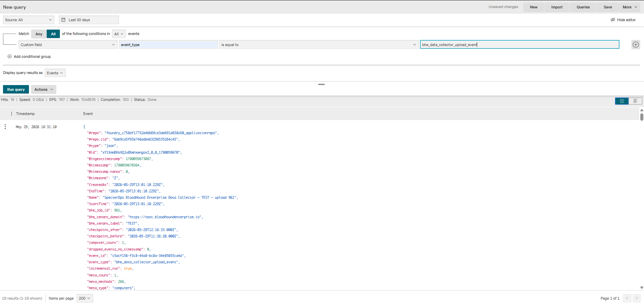Click the Event column header

point(88,114)
